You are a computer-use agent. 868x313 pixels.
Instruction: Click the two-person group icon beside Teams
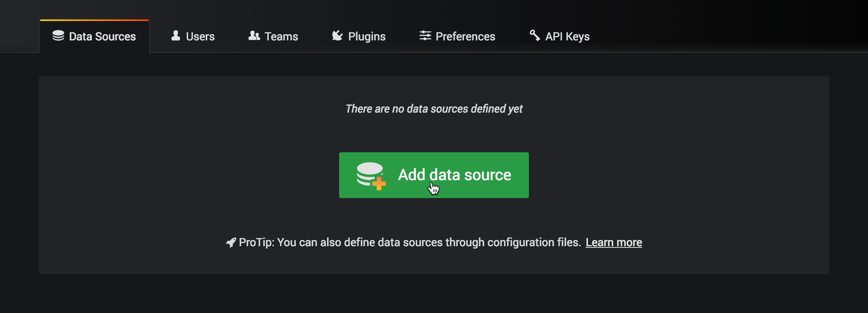click(254, 36)
